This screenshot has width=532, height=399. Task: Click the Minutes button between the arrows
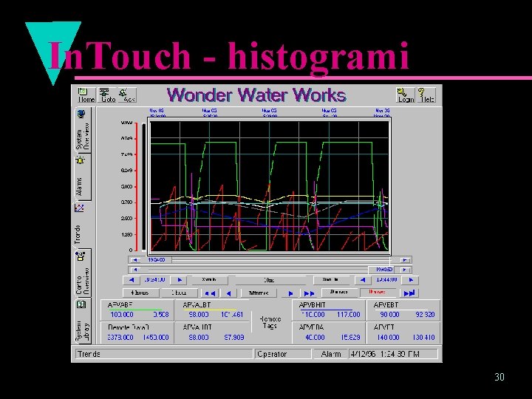259,293
